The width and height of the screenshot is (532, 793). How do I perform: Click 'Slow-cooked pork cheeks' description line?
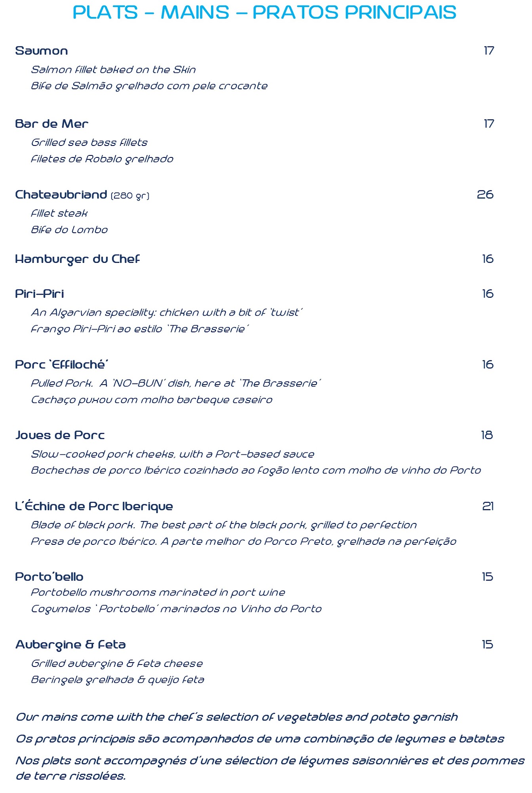(172, 454)
